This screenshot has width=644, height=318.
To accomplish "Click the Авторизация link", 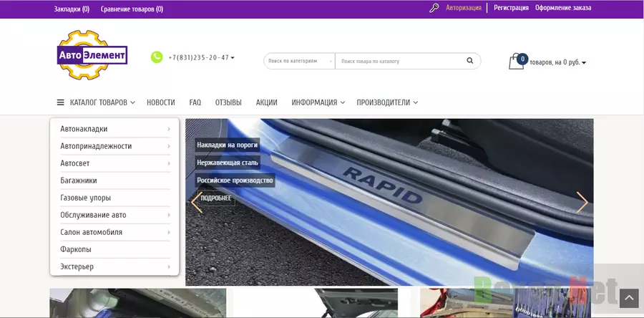I will 464,8.
